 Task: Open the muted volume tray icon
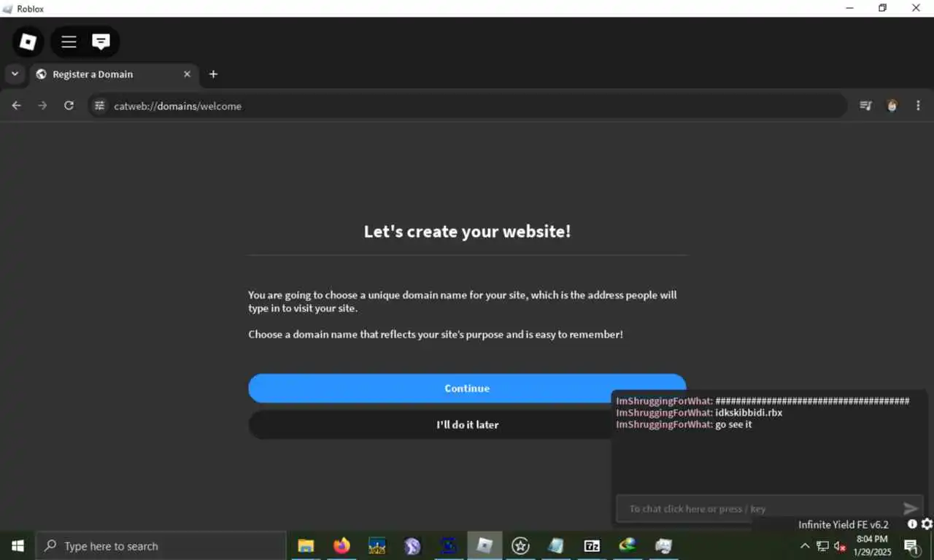[x=840, y=546]
